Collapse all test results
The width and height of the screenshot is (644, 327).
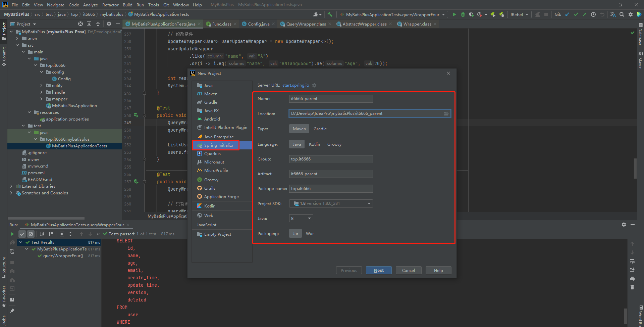tap(70, 234)
